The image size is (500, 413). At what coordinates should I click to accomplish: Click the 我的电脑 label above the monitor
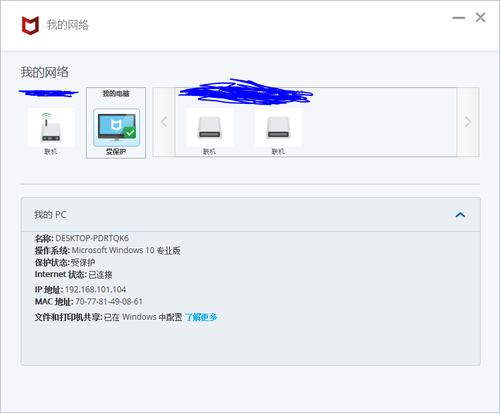(116, 94)
